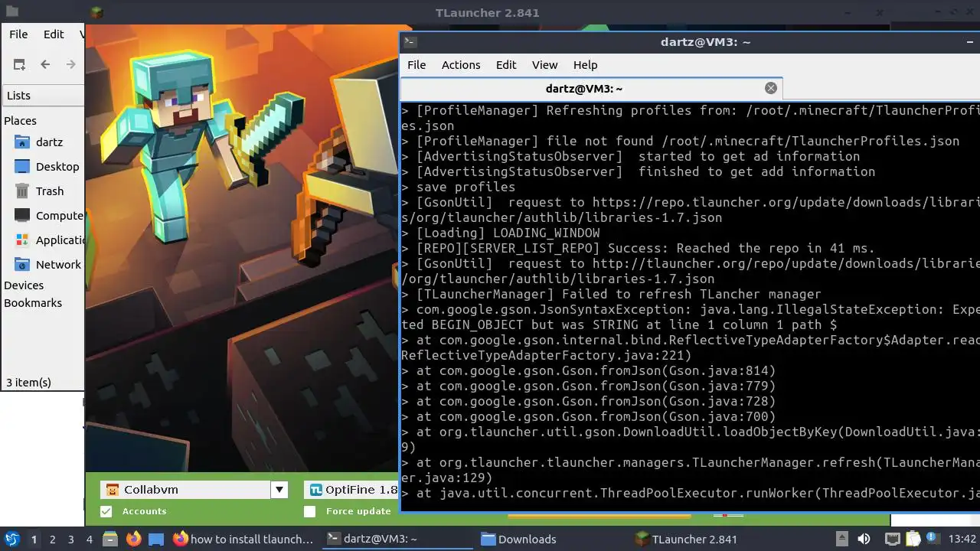
Task: Open the Collabvm account dropdown arrow
Action: pyautogui.click(x=279, y=490)
